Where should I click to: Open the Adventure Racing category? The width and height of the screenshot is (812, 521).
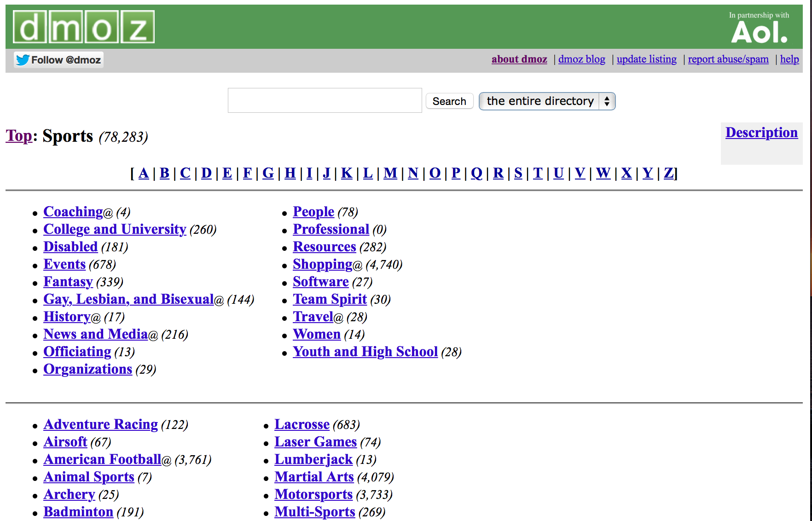pyautogui.click(x=100, y=424)
